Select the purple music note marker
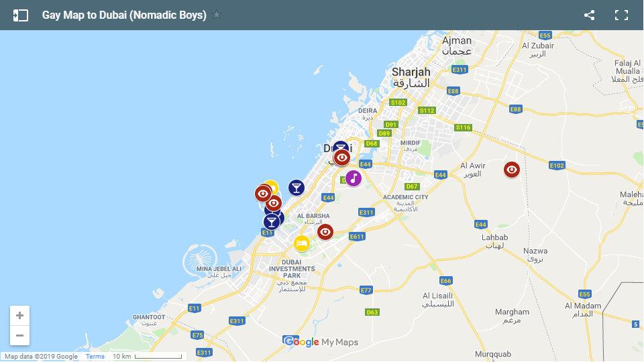The image size is (644, 362). tap(354, 178)
